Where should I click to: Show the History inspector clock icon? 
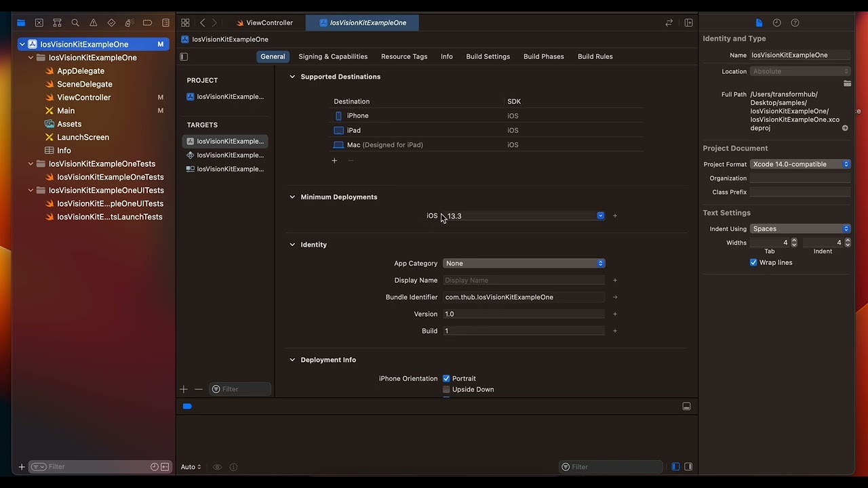click(x=777, y=22)
